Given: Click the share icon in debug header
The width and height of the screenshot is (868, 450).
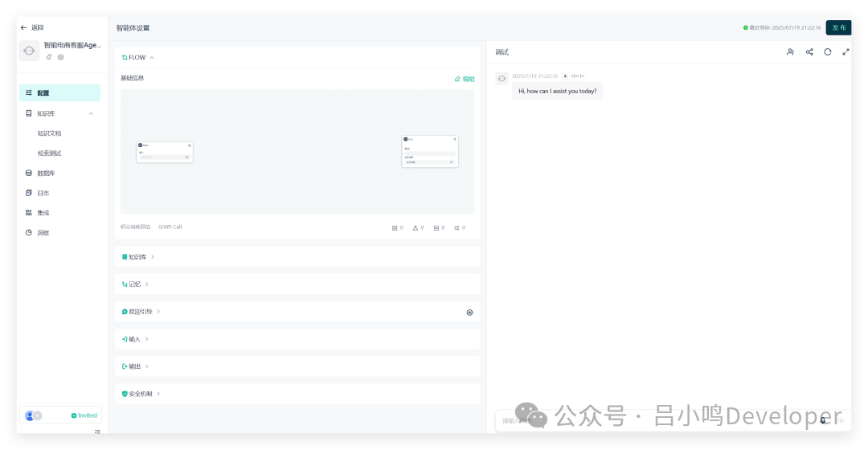Looking at the screenshot, I should point(809,52).
